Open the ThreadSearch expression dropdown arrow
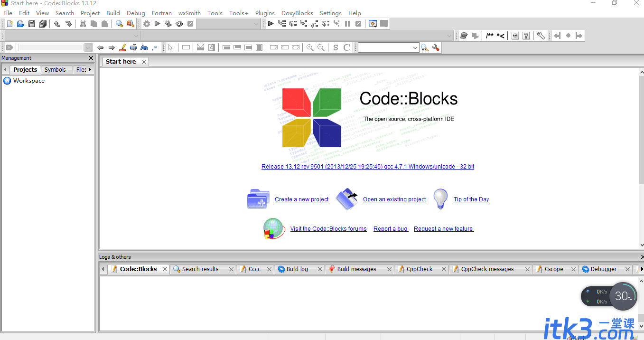Viewport: 644px width, 340px height. point(415,47)
